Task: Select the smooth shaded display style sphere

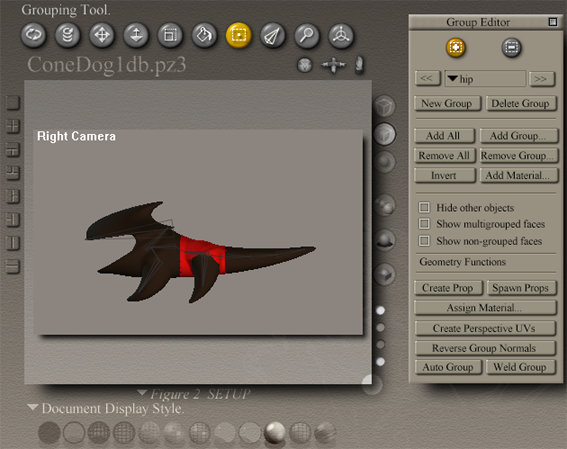Action: tap(275, 432)
